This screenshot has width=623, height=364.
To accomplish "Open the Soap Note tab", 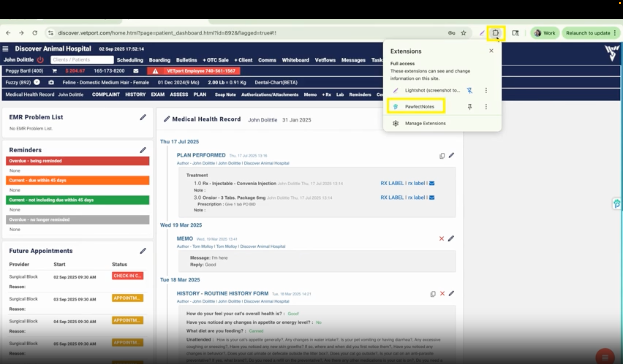I will (x=225, y=95).
